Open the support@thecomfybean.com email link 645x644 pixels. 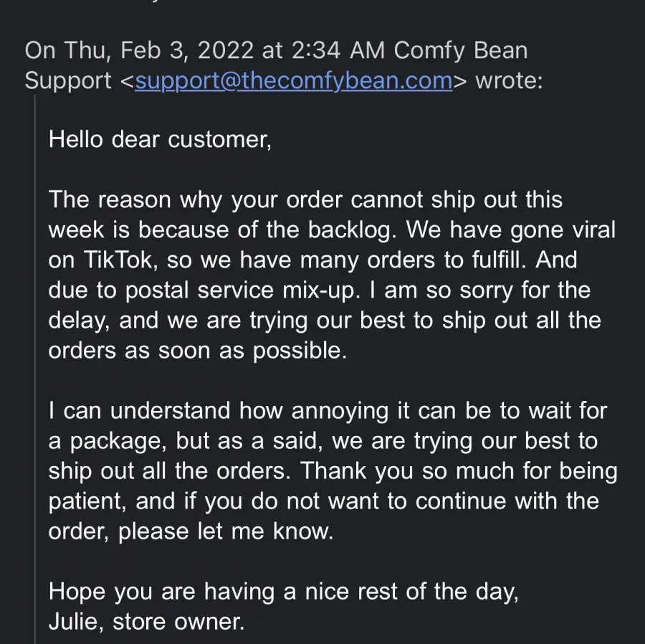[294, 80]
